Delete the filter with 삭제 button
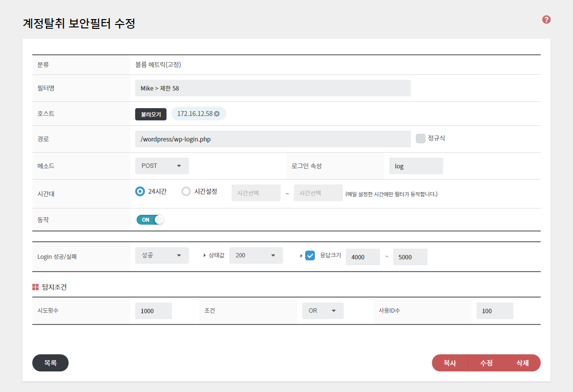Screen dimensions: 573x392 tap(522, 363)
